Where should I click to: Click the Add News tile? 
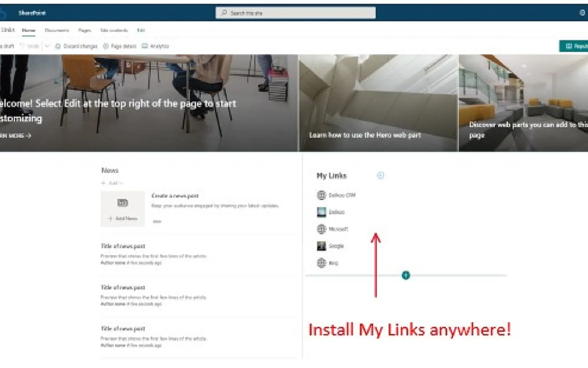coord(123,209)
